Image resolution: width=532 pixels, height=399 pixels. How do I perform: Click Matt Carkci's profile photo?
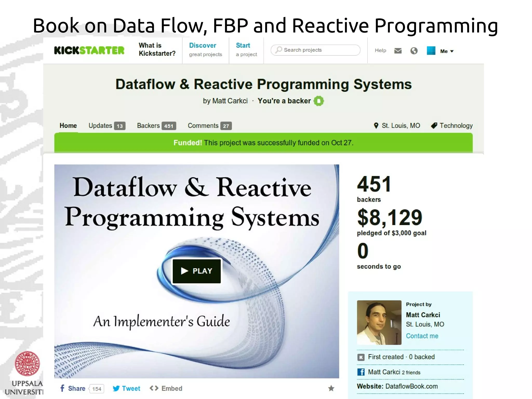379,322
